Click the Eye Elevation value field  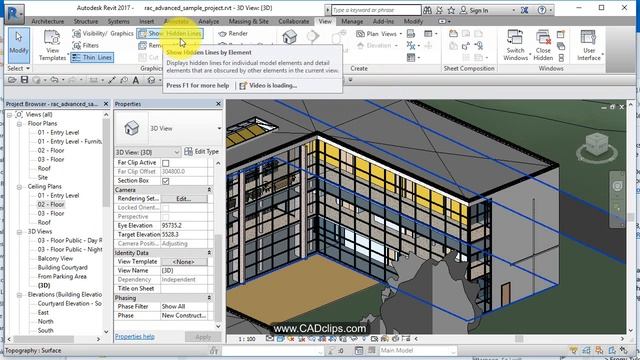[184, 226]
